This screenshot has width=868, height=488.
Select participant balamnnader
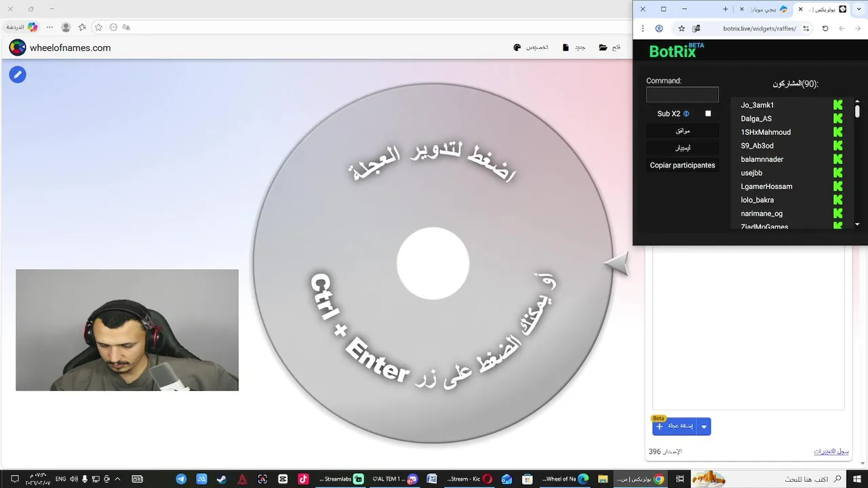pyautogui.click(x=762, y=159)
